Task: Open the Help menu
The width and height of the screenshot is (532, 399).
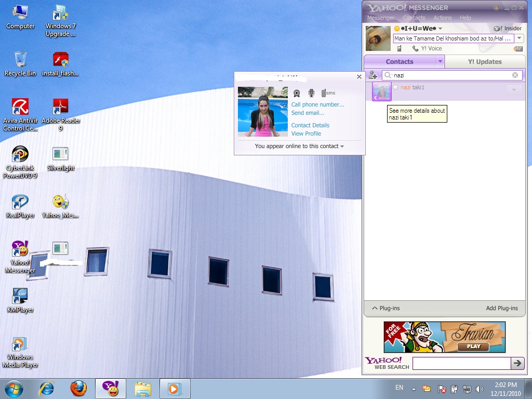Action: [465, 18]
